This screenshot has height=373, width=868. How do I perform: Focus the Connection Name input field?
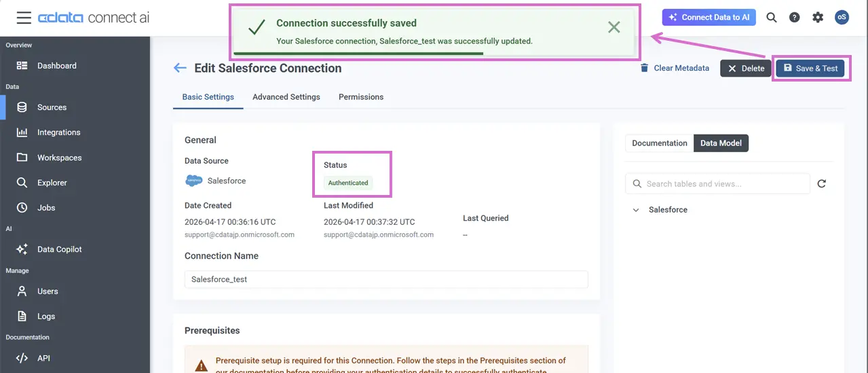386,279
